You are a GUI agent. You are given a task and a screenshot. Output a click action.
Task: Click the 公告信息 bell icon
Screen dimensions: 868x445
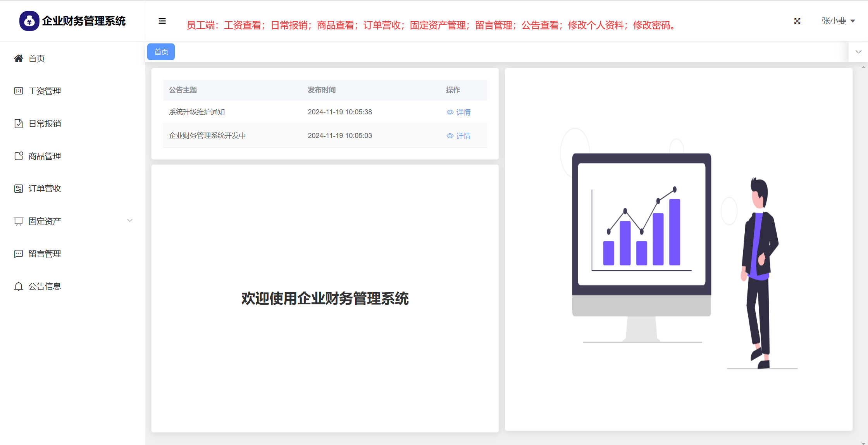[18, 286]
